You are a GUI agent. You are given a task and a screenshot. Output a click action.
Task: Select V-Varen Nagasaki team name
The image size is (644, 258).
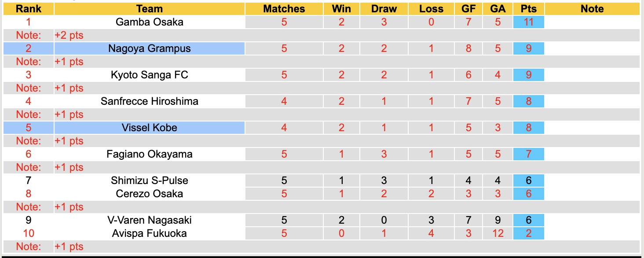[x=150, y=220]
